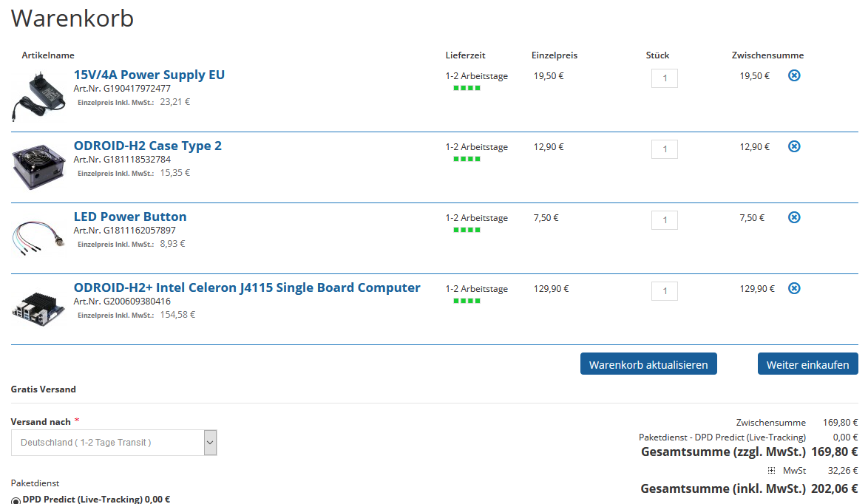Open LED Power Button product link

(130, 217)
